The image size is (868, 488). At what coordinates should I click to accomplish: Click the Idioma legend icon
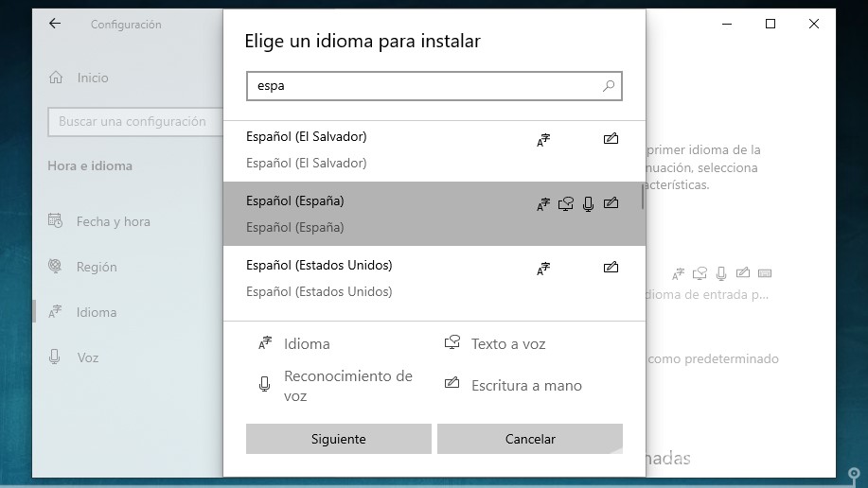point(265,343)
